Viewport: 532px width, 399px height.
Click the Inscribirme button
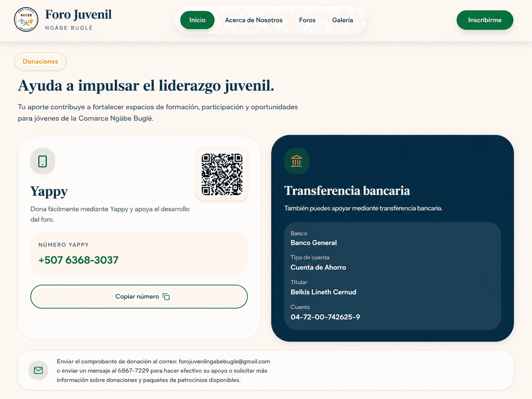click(x=485, y=20)
